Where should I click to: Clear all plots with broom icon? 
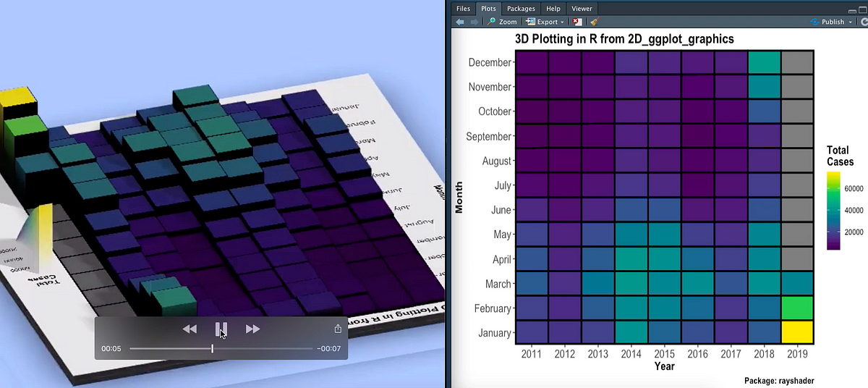pyautogui.click(x=594, y=22)
